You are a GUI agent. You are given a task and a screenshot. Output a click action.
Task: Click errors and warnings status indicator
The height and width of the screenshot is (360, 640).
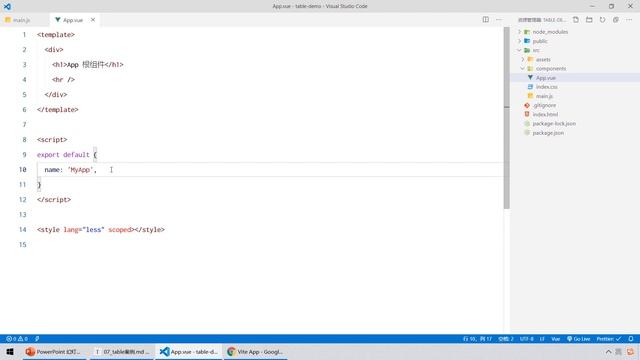pos(17,339)
